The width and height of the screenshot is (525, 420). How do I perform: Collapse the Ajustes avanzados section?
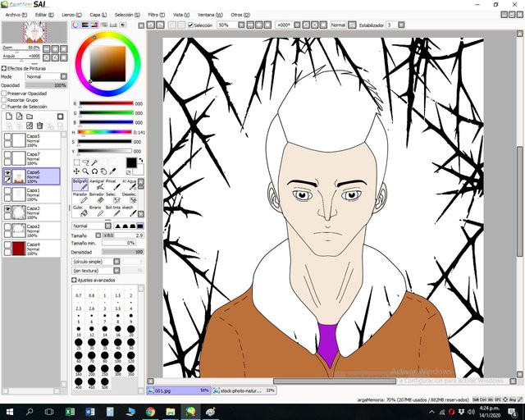coord(74,280)
